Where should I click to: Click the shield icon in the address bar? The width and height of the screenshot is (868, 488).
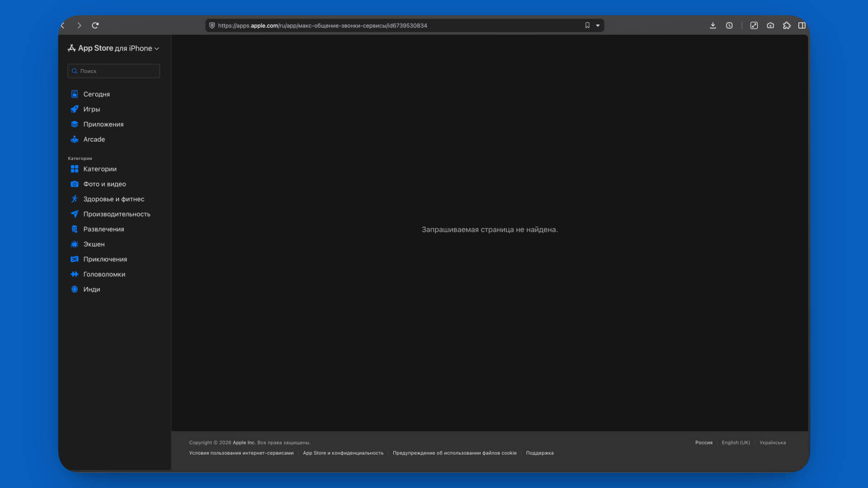212,26
